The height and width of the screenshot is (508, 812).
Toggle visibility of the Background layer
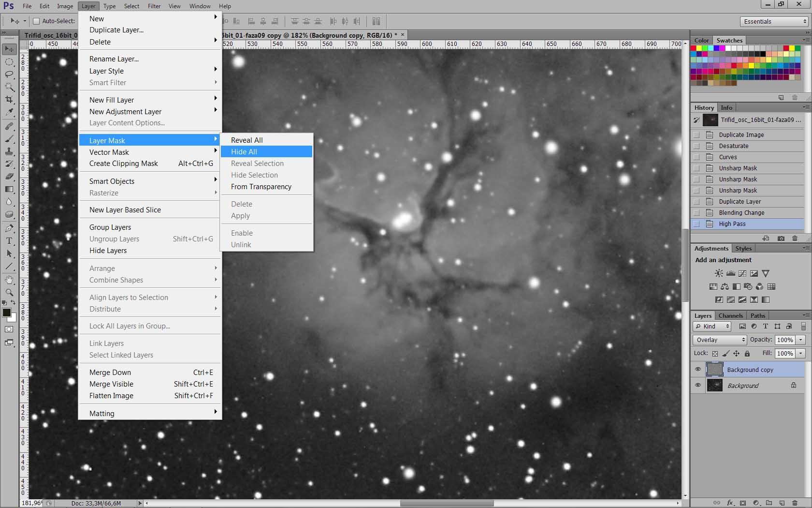click(x=698, y=386)
